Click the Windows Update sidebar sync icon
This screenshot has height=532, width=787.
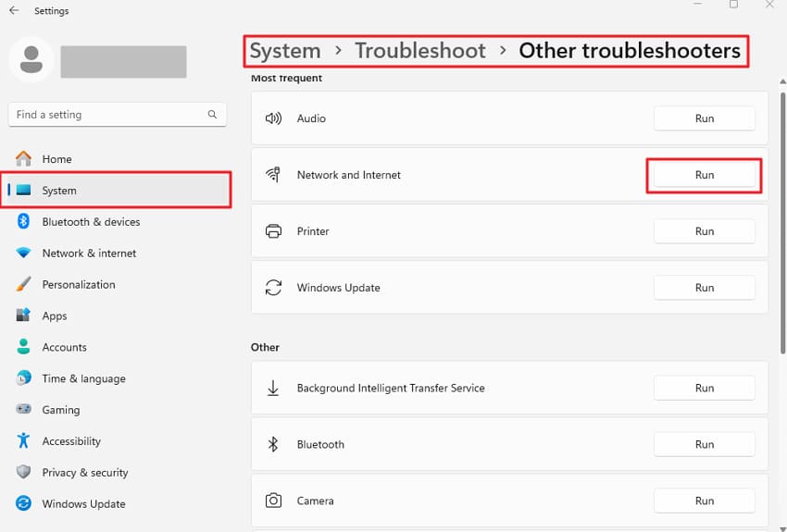point(23,503)
